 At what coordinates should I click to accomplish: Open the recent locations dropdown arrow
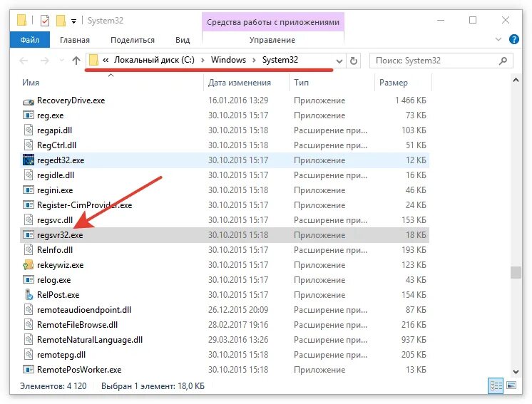(61, 61)
